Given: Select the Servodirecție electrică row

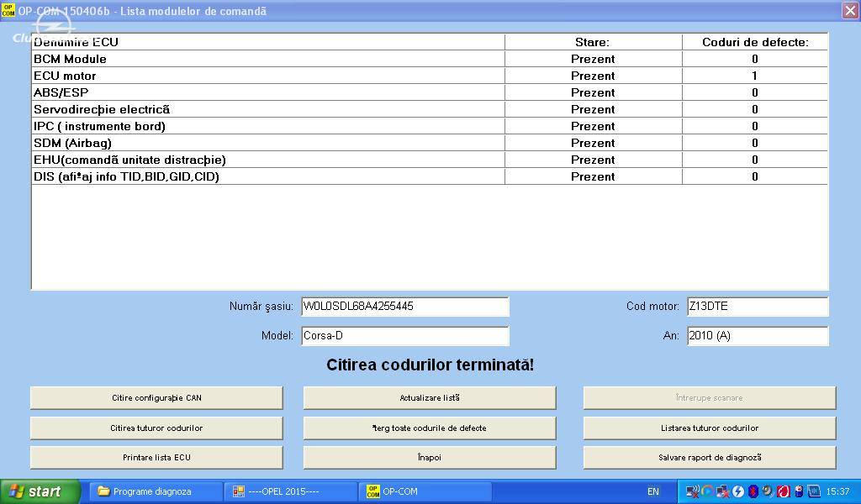Looking at the screenshot, I should pyautogui.click(x=430, y=109).
